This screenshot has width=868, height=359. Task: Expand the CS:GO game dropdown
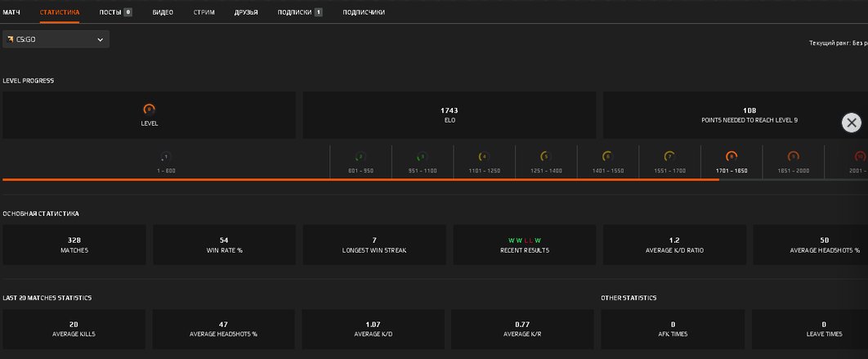coord(56,39)
